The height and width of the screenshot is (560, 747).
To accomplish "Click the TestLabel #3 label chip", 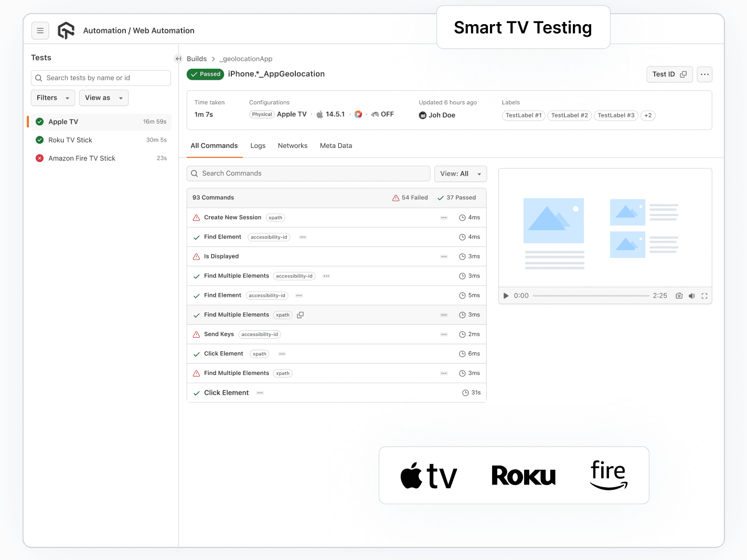I will click(x=616, y=115).
